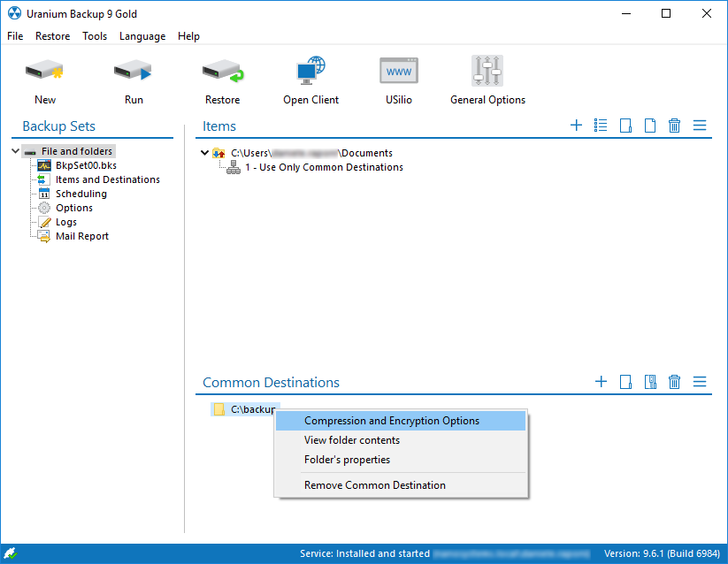This screenshot has width=728, height=564.
Task: Select Remove Common Destination entry
Action: tap(375, 484)
